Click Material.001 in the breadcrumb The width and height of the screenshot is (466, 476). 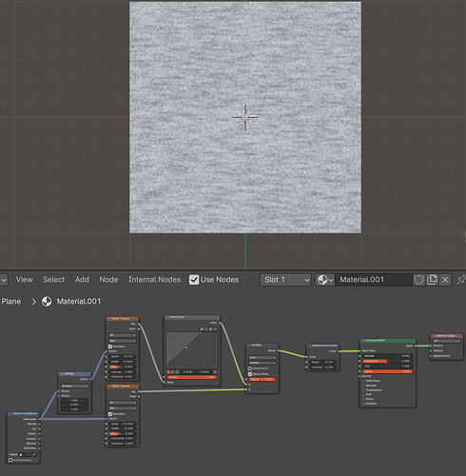(79, 302)
